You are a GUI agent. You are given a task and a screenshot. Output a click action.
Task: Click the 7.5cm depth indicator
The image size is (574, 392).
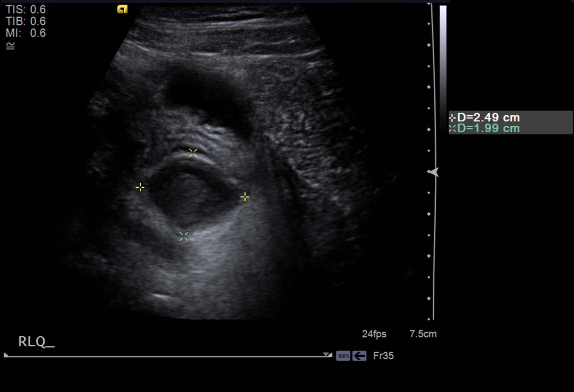tap(423, 334)
